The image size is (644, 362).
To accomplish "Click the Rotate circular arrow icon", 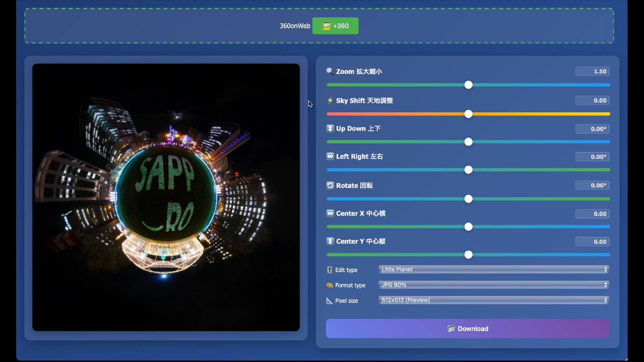I will click(x=330, y=185).
